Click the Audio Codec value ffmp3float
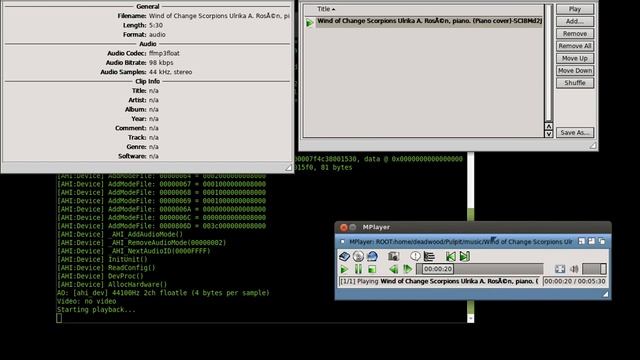The image size is (640, 360). click(164, 53)
